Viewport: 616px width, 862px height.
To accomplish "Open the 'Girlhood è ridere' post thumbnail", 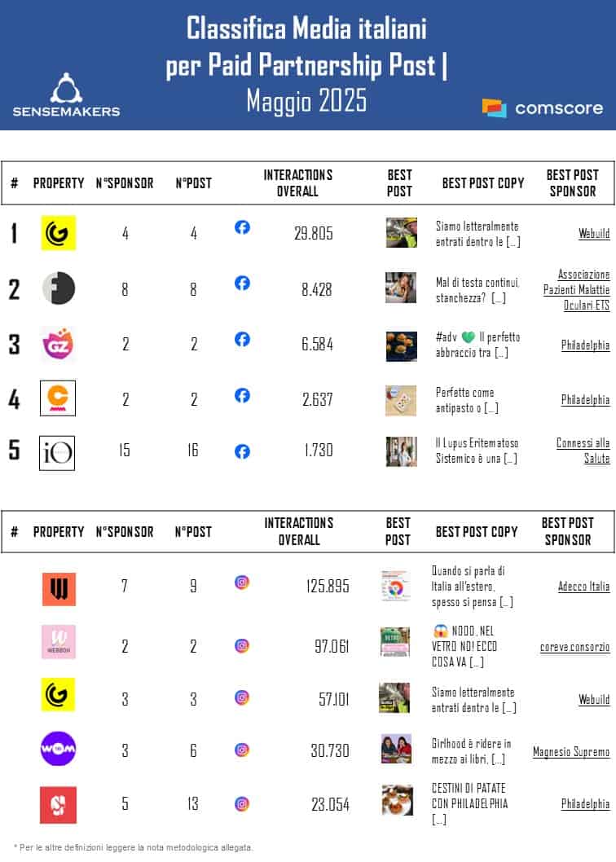I will pos(396,749).
